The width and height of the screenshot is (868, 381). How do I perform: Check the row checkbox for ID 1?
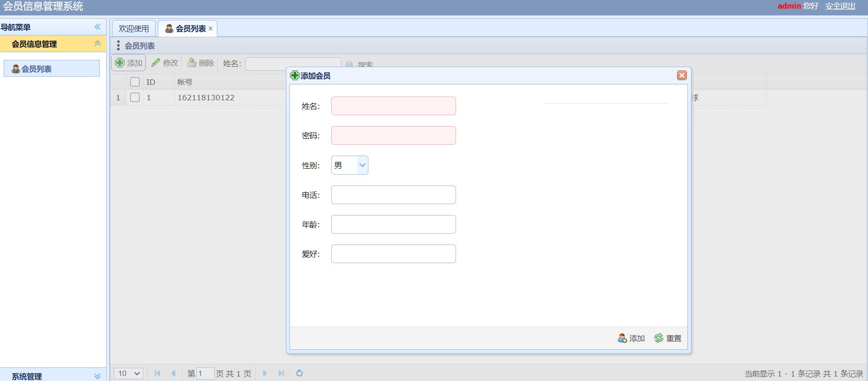pyautogui.click(x=135, y=97)
